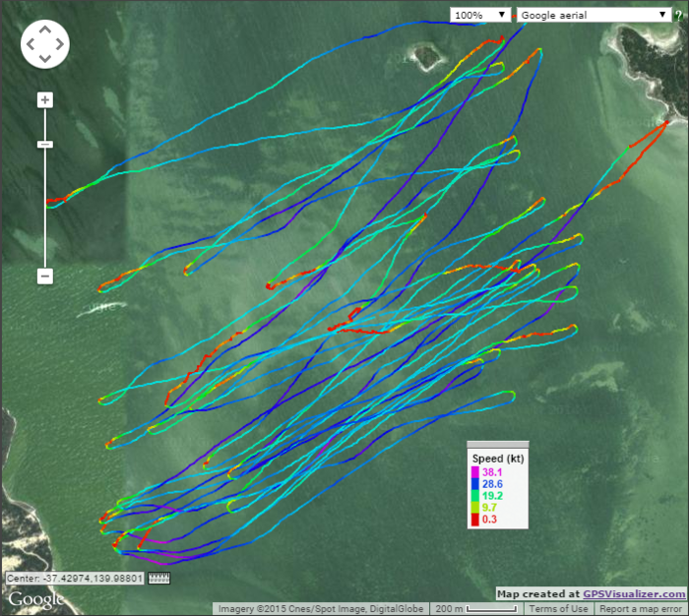
Task: Click the green help question mark icon
Action: (x=679, y=16)
